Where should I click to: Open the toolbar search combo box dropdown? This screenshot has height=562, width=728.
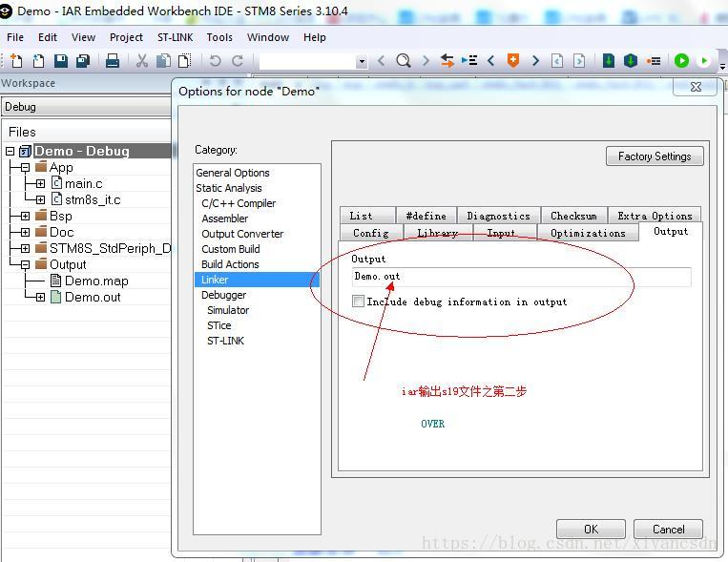coord(362,61)
